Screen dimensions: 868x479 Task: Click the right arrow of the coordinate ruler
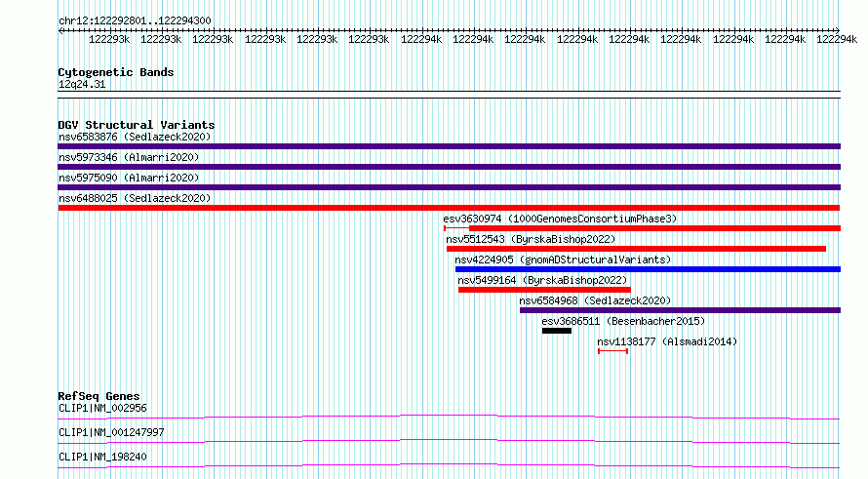[x=837, y=30]
